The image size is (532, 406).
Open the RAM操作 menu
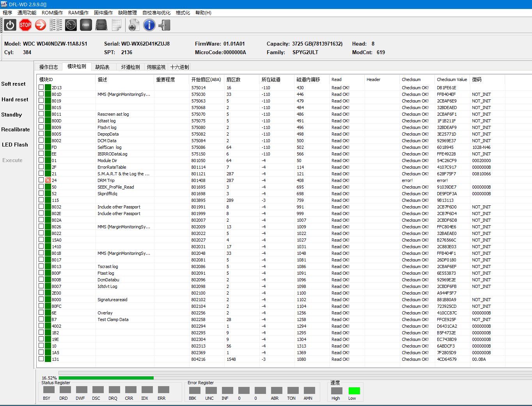[x=78, y=13]
